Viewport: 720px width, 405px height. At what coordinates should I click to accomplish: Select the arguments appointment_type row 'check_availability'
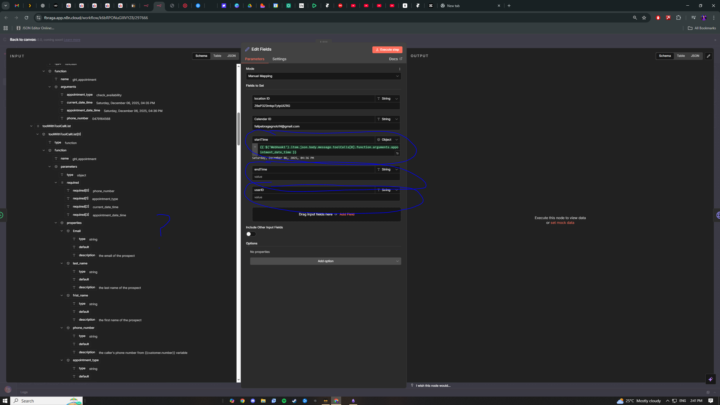point(92,95)
